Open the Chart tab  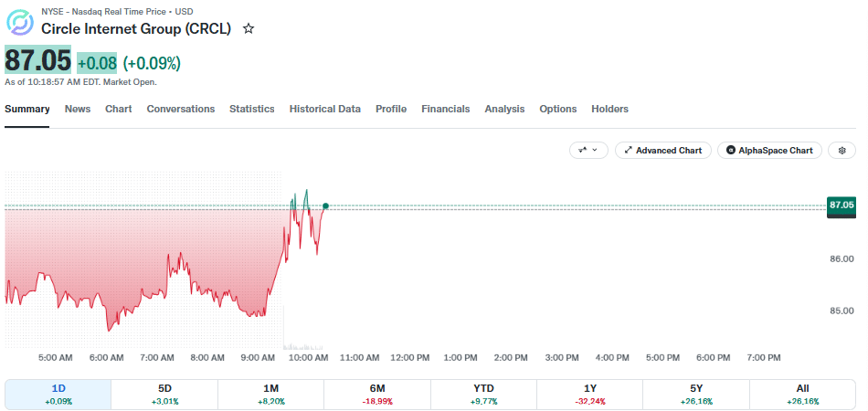point(119,109)
